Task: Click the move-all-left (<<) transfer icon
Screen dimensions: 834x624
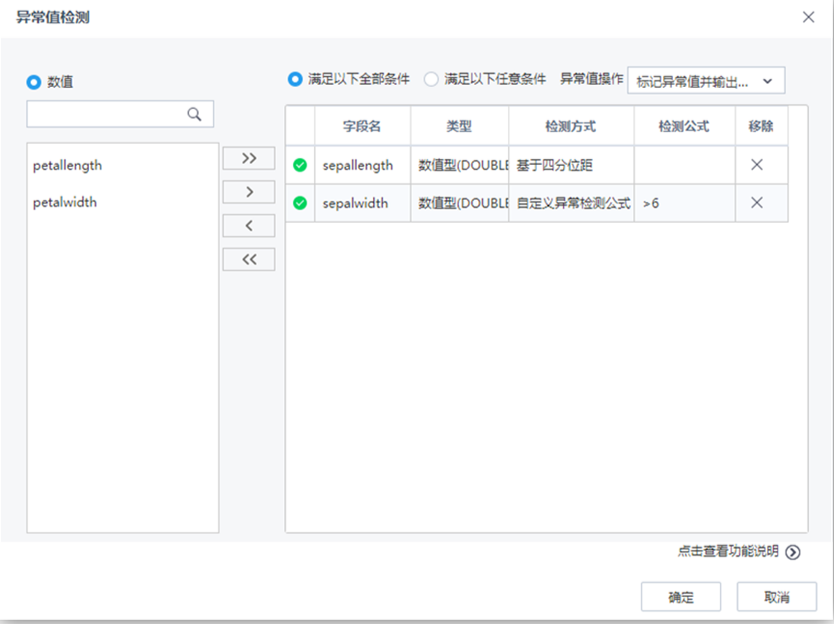Action: coord(248,258)
